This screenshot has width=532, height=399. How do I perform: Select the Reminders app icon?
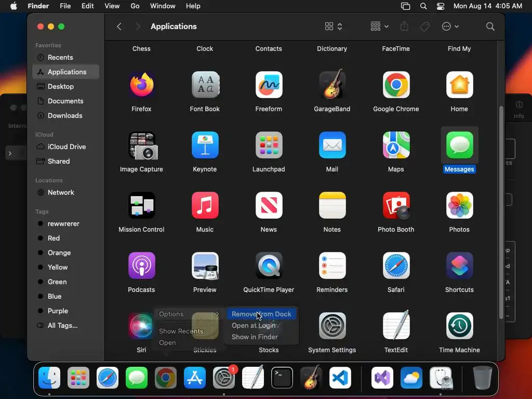[332, 265]
